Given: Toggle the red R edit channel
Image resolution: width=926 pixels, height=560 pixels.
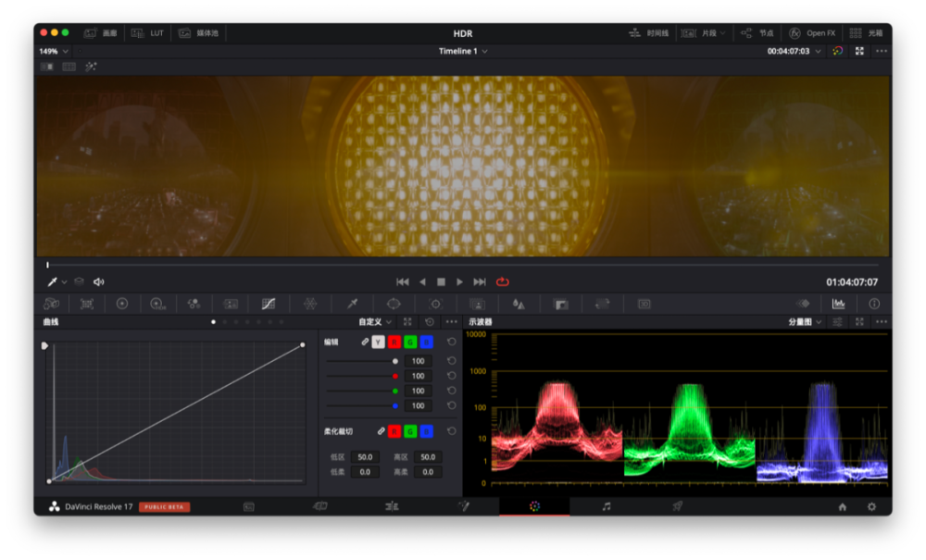Looking at the screenshot, I should click(x=394, y=342).
